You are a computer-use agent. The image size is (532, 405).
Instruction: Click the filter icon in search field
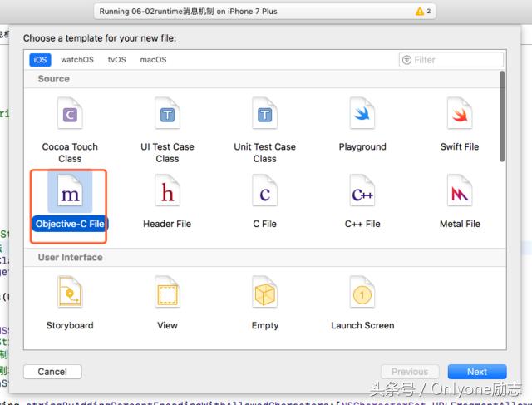pyautogui.click(x=406, y=60)
